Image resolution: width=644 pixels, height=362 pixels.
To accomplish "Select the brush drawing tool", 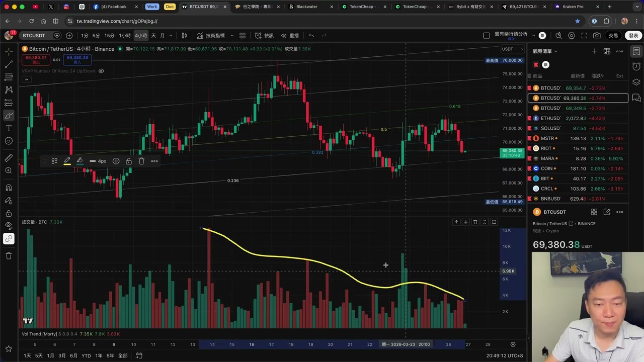I will 9,116.
